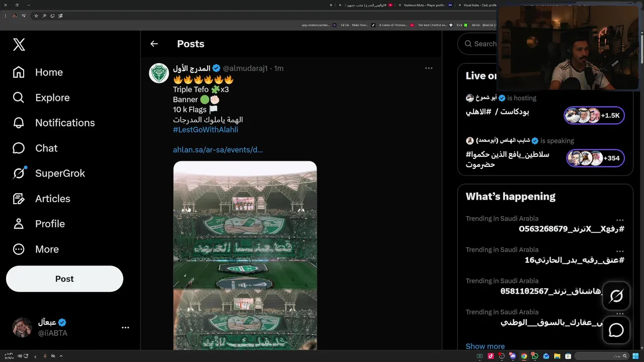Screen dimensions: 644x362
Task: Click the +1.5K listeners badge
Action: coord(594,115)
